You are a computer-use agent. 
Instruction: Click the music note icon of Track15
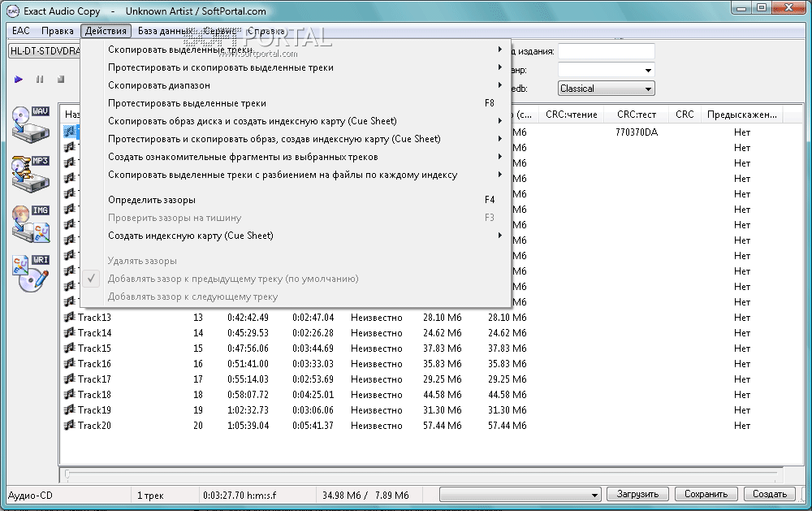click(69, 349)
